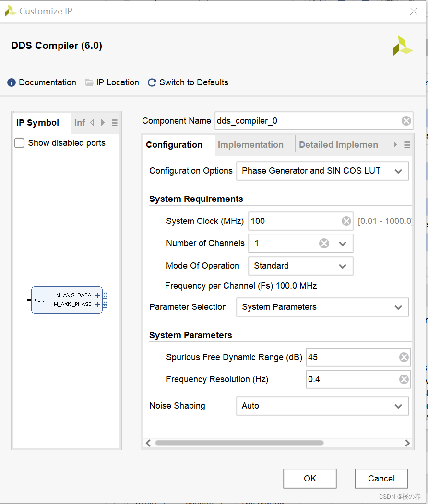Click the Documentation link text
This screenshot has width=428, height=504.
tap(48, 82)
